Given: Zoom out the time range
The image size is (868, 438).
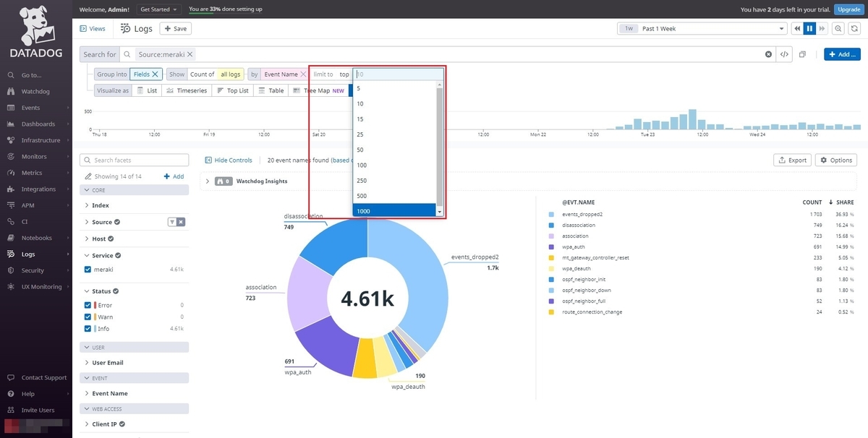Looking at the screenshot, I should pyautogui.click(x=838, y=28).
